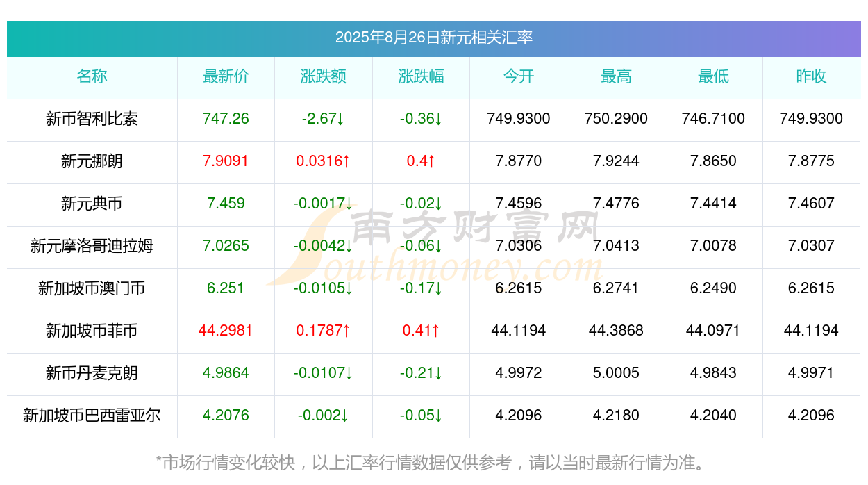868x485 pixels.
Task: Click change amount -0.0105↓
Action: (324, 288)
